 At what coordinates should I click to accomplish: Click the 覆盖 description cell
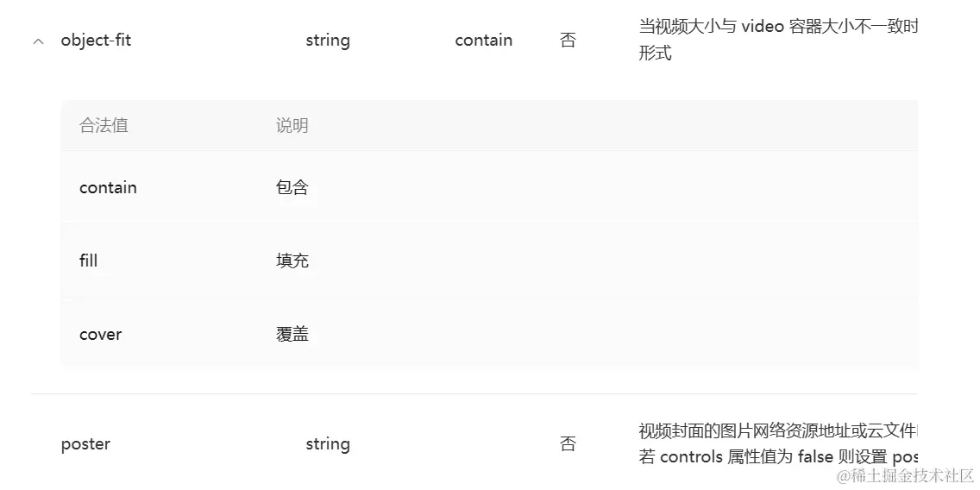tap(292, 334)
